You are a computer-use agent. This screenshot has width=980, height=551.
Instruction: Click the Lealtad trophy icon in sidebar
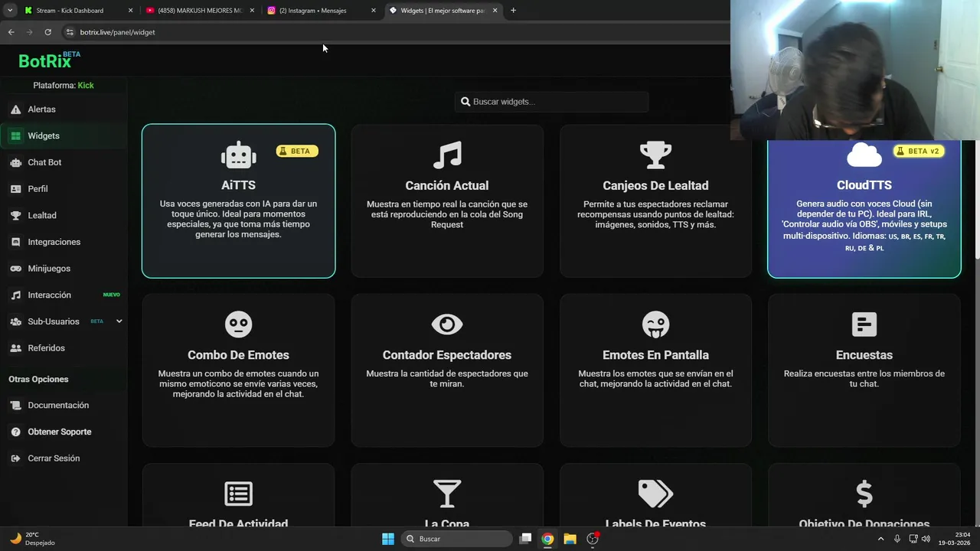pos(15,216)
